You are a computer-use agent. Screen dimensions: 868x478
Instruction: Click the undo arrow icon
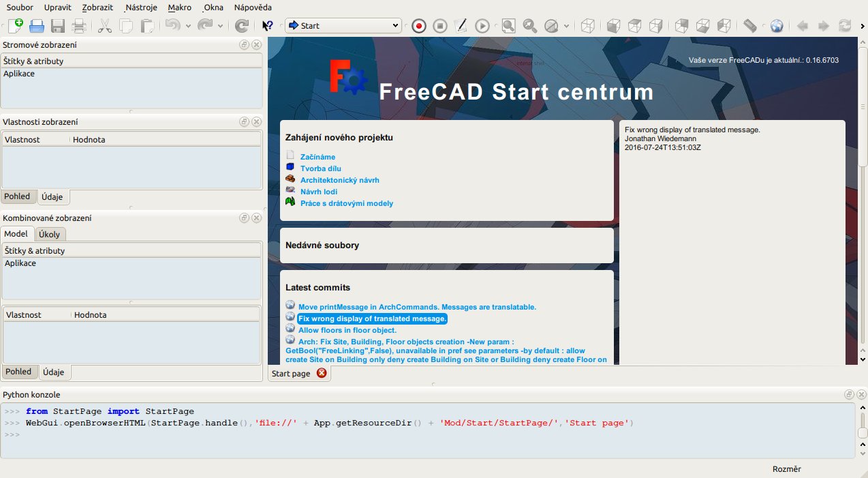point(172,26)
